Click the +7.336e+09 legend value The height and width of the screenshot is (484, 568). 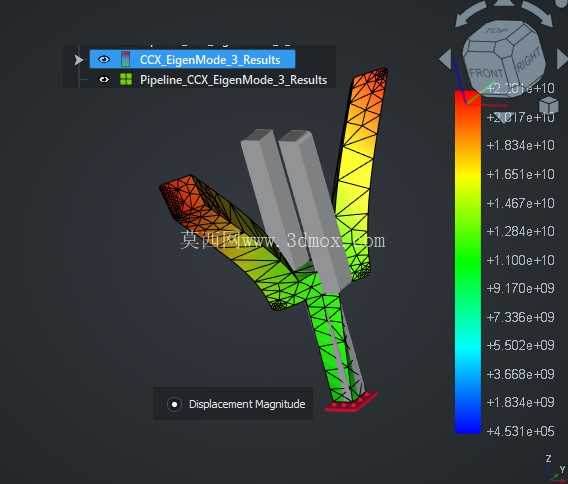521,317
